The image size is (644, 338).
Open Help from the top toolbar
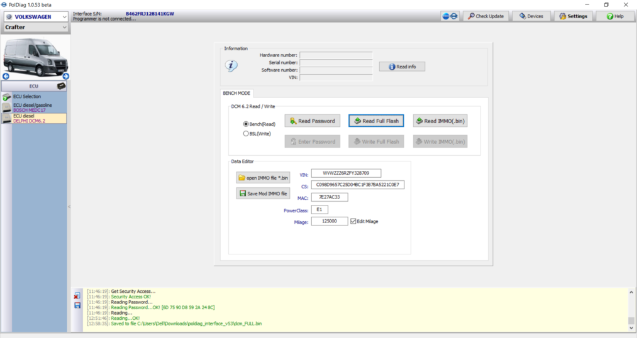point(615,16)
